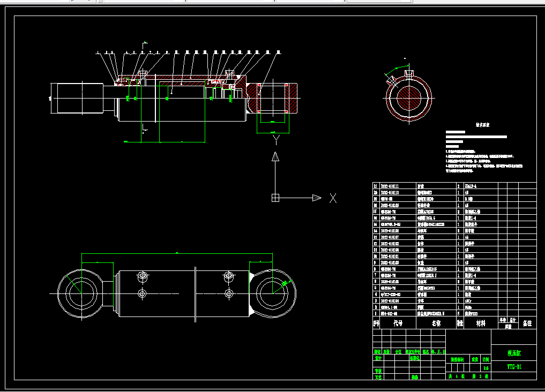Pick the right mounting eye in bottom view
Screen dimensions: 545x392
(x=273, y=293)
